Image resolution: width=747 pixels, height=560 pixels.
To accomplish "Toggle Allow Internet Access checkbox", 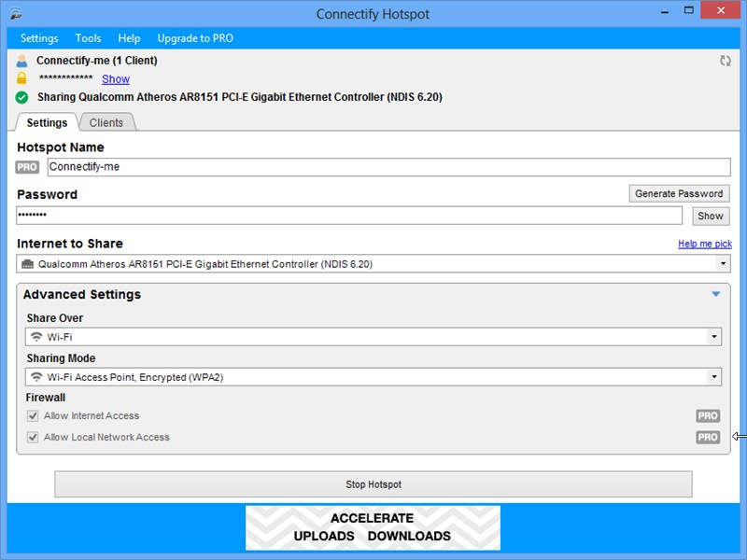I will click(33, 415).
